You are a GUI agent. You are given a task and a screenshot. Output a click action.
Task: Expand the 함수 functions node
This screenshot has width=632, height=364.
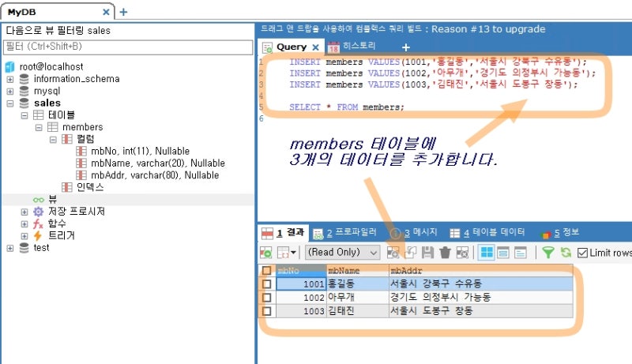24,224
